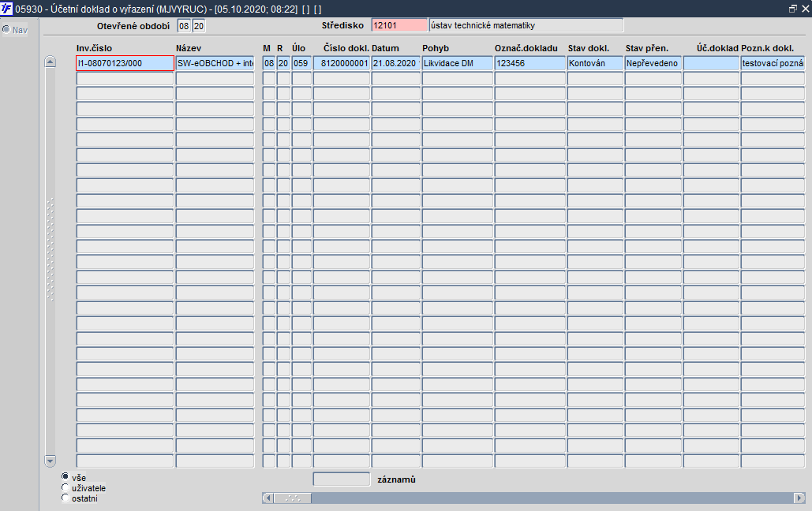Click the 'Datum' column header
The height and width of the screenshot is (511, 812).
pos(385,48)
